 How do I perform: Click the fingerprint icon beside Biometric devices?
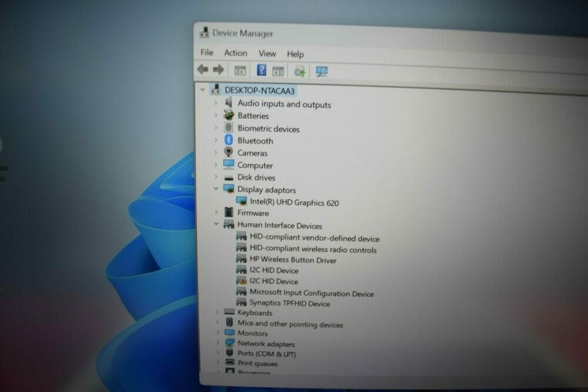228,128
